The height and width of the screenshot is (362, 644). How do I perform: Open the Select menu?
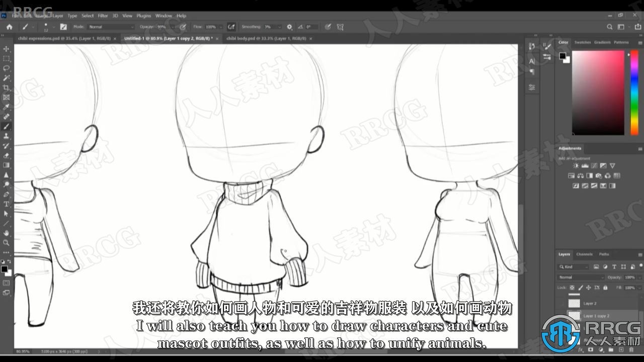[88, 16]
